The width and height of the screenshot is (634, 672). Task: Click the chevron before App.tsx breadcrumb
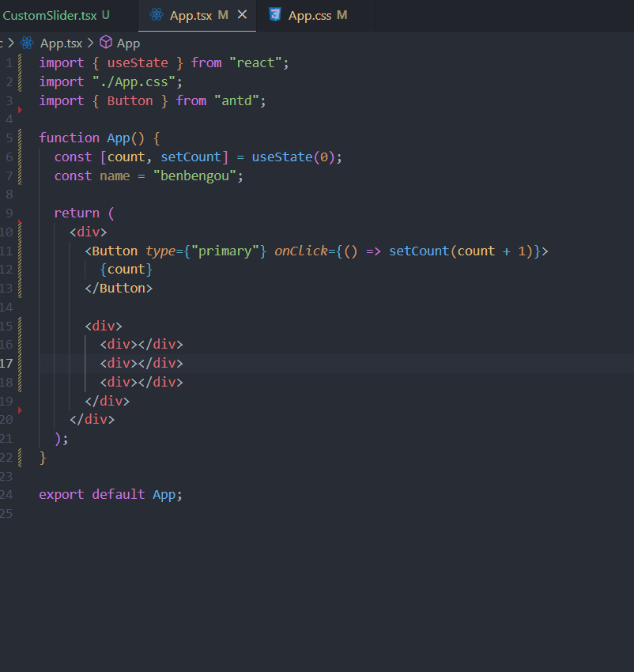[11, 43]
